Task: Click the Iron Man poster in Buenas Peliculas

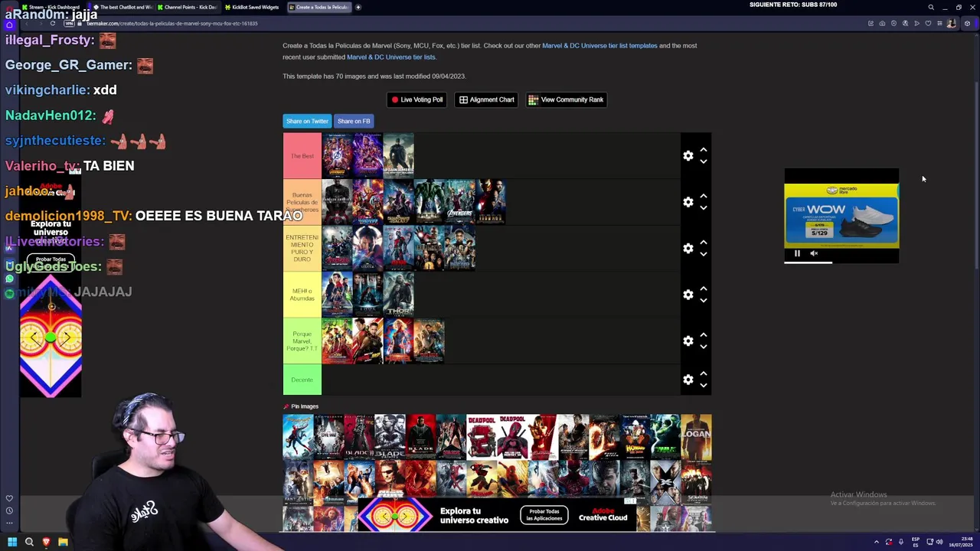Action: tap(490, 202)
